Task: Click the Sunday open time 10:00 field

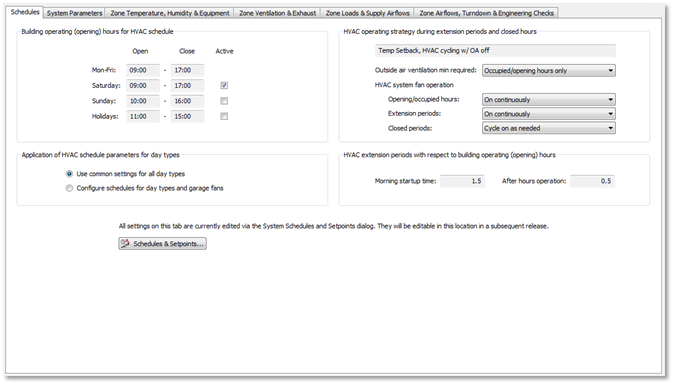Action: [143, 101]
